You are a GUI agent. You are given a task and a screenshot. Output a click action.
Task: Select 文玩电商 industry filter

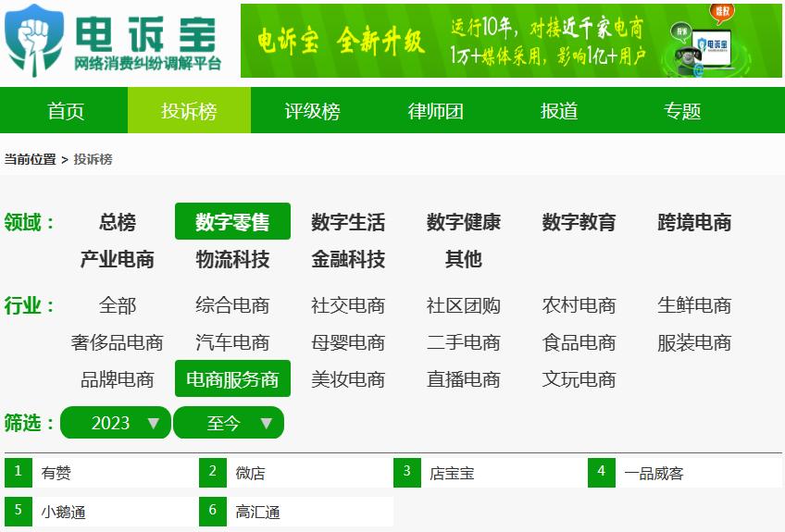click(x=579, y=379)
